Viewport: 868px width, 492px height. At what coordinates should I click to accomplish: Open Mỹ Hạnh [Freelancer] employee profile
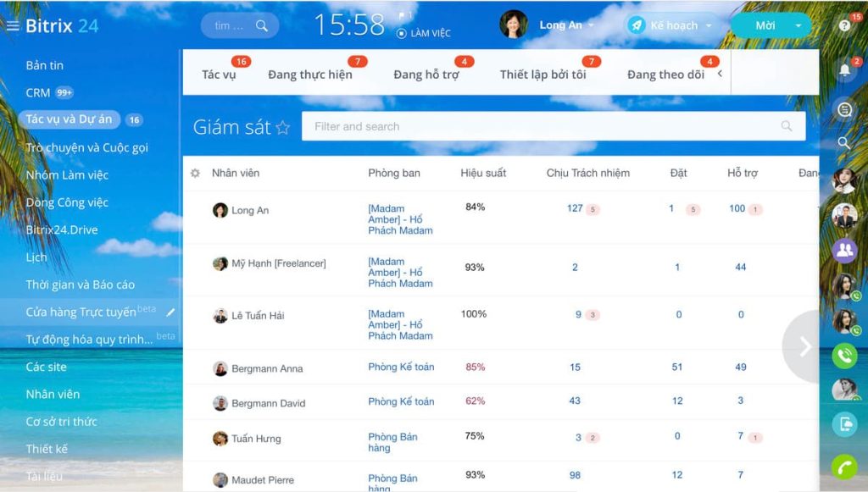pyautogui.click(x=279, y=263)
